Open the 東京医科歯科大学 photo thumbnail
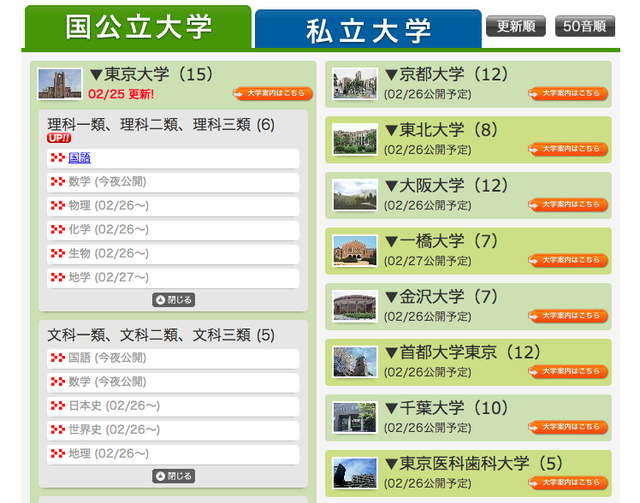The width and height of the screenshot is (640, 503). [355, 472]
